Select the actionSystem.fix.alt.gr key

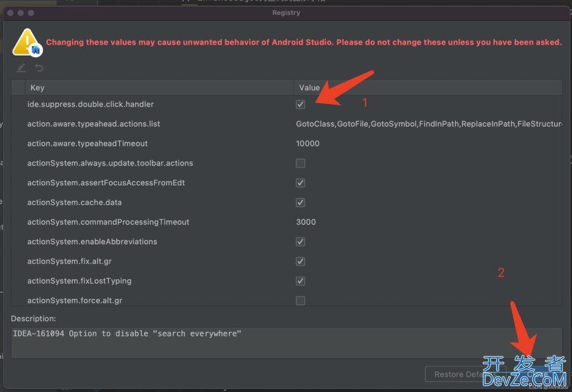pyautogui.click(x=69, y=262)
